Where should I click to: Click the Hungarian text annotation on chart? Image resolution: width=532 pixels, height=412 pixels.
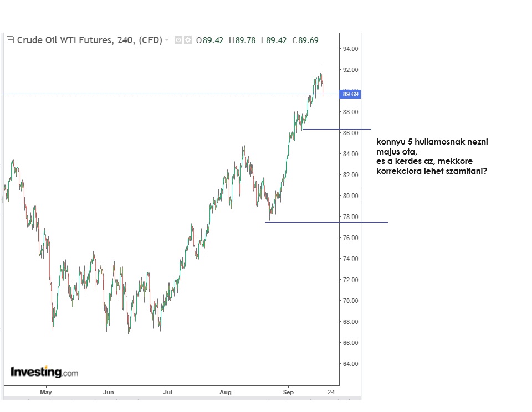click(x=432, y=156)
